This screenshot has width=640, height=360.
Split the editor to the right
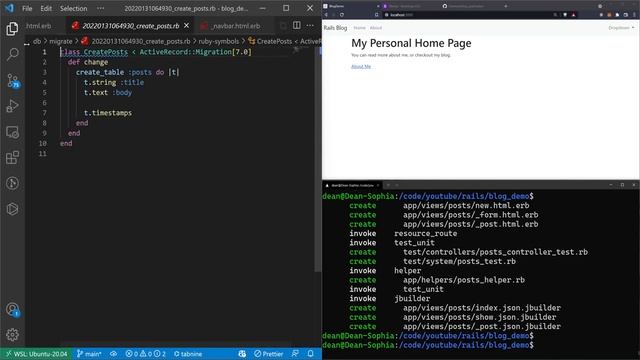click(297, 25)
